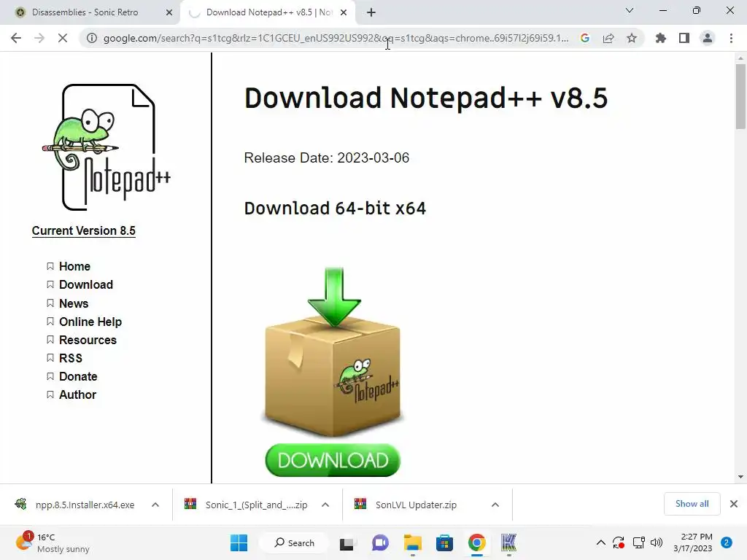Open the Download sidebar link
The height and width of the screenshot is (560, 747).
(x=86, y=285)
